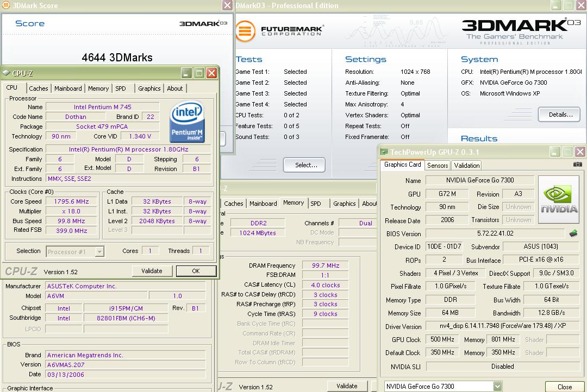Click the Code Name value Dothan
This screenshot has width=587, height=392.
(76, 117)
